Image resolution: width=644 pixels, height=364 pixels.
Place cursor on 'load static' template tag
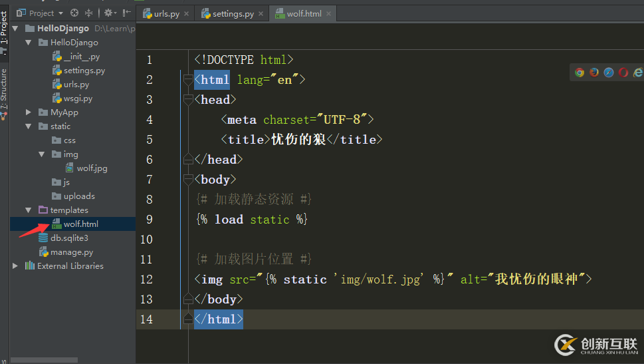252,219
